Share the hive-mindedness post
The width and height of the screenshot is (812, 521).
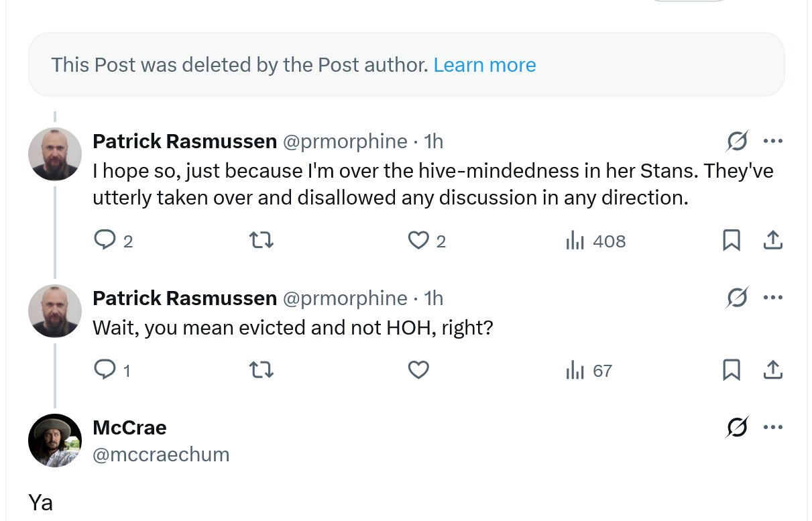tap(772, 241)
